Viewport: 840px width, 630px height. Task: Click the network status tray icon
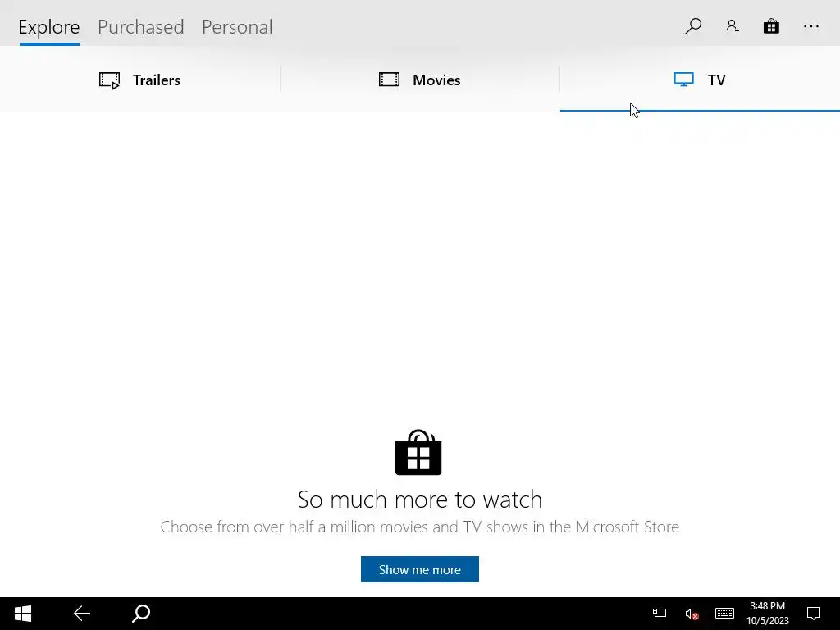(660, 614)
